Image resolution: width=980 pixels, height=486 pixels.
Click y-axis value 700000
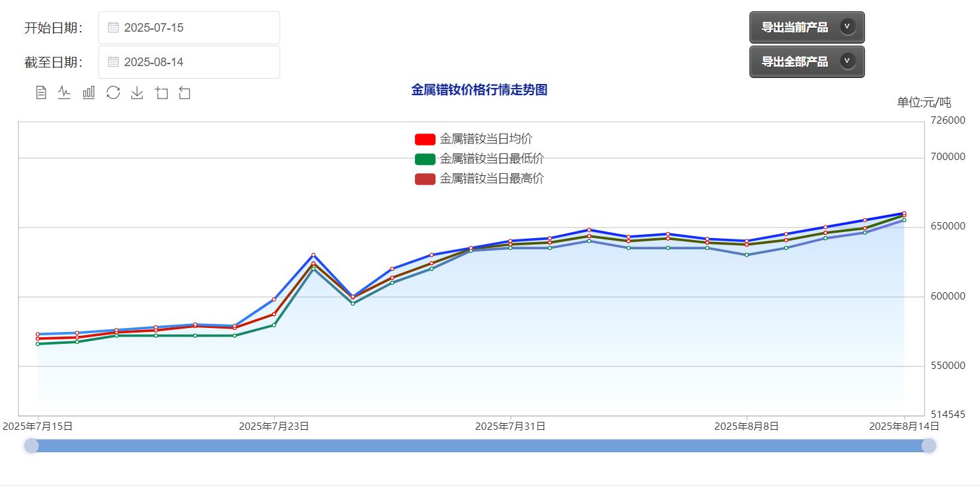click(x=947, y=157)
